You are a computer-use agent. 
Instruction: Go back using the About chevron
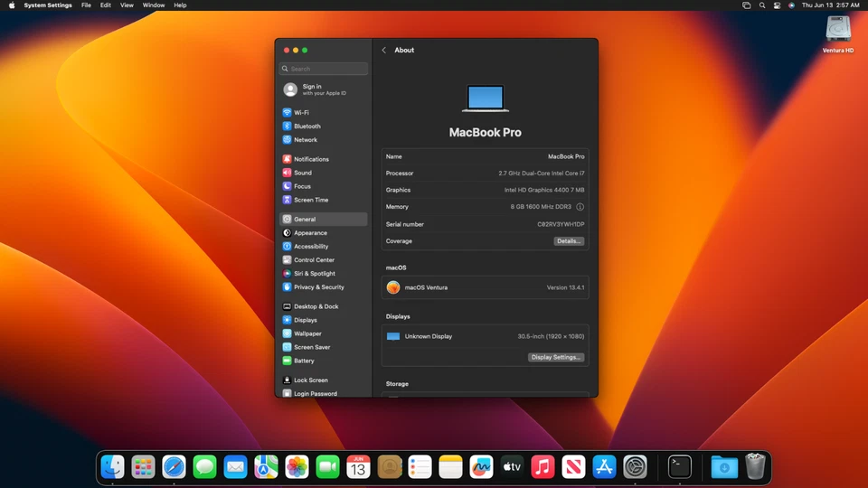[384, 50]
